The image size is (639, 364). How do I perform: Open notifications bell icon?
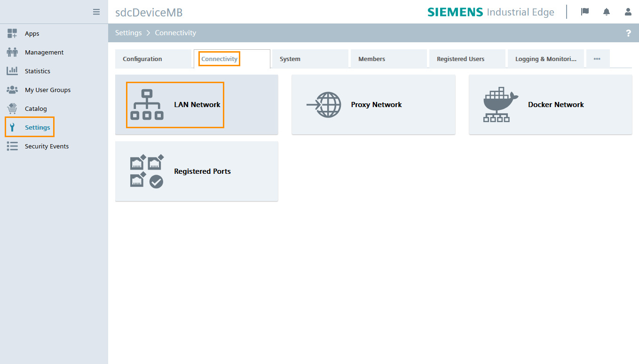pyautogui.click(x=607, y=12)
